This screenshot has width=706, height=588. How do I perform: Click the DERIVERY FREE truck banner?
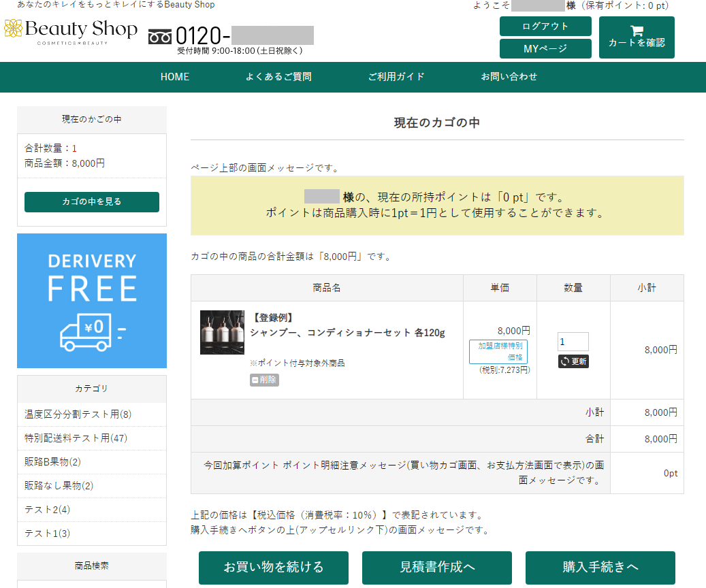[x=92, y=300]
